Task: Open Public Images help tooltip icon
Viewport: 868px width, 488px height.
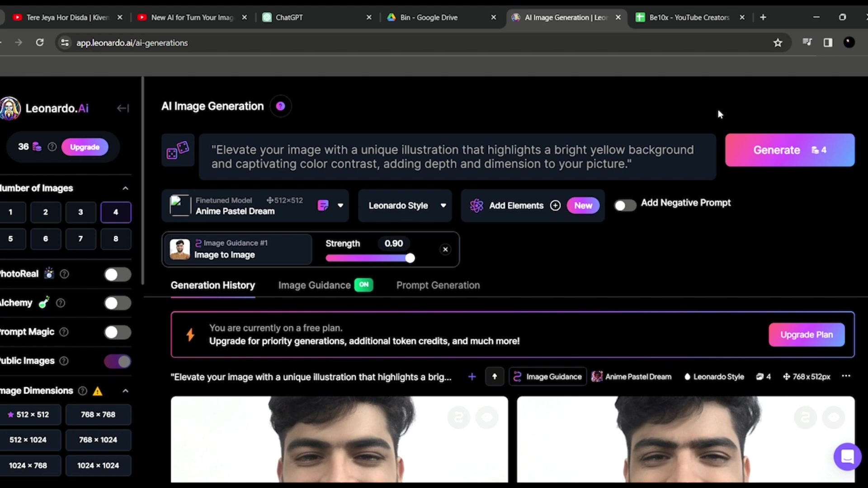Action: click(64, 361)
